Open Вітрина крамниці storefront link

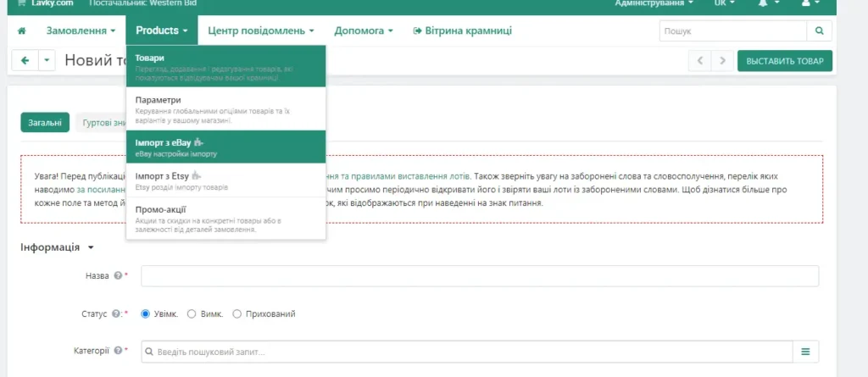(x=462, y=31)
